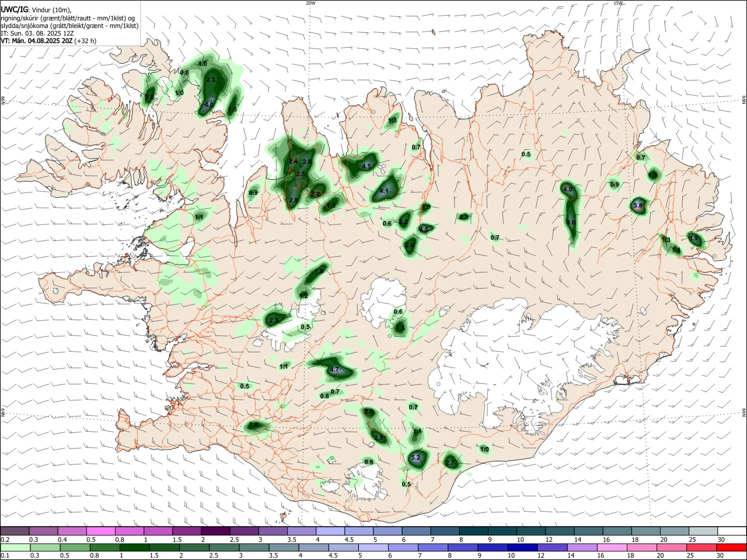The height and width of the screenshot is (560, 747).
Task: Click the 2.7 precipitation value
Action: (450, 463)
